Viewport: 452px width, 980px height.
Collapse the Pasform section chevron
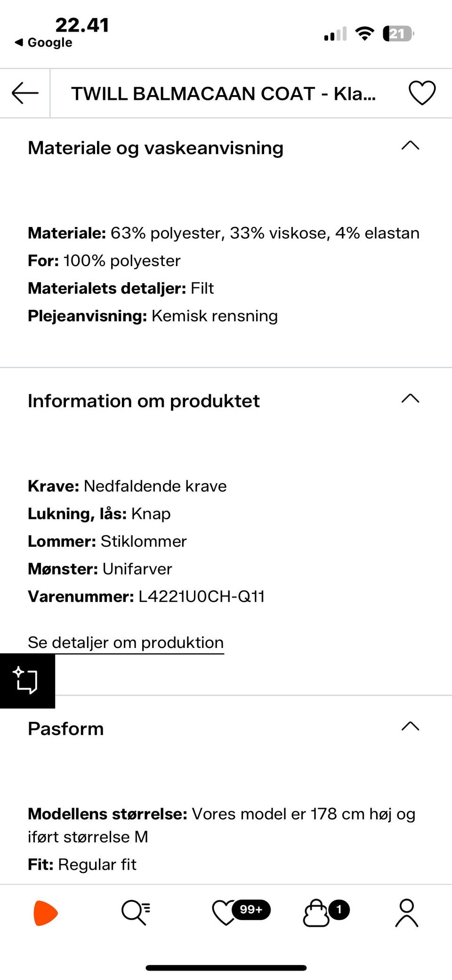(410, 726)
